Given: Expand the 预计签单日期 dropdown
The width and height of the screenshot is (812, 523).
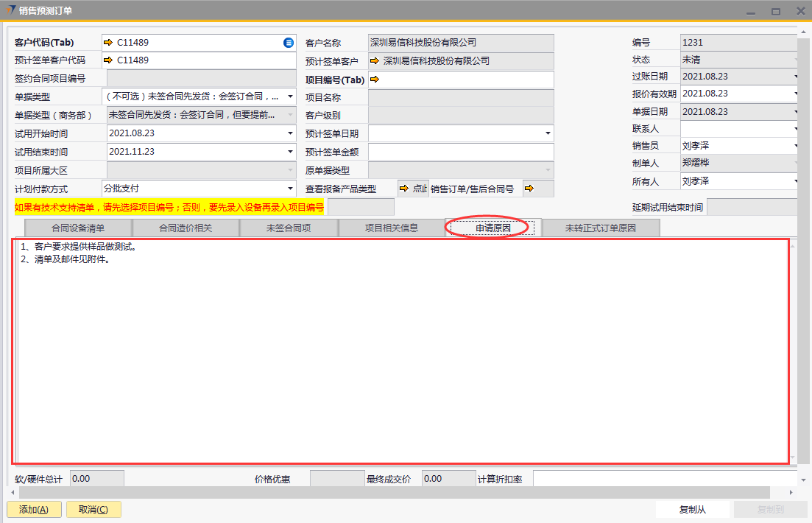Looking at the screenshot, I should pyautogui.click(x=548, y=133).
